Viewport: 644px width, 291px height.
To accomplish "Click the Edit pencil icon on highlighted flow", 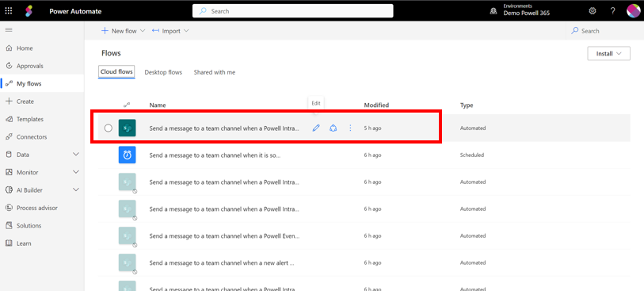I will [x=316, y=128].
